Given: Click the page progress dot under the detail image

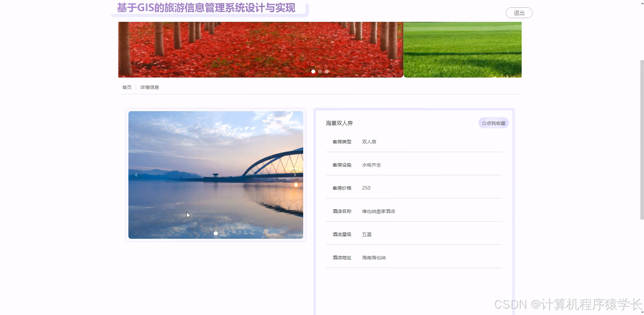Looking at the screenshot, I should [215, 233].
